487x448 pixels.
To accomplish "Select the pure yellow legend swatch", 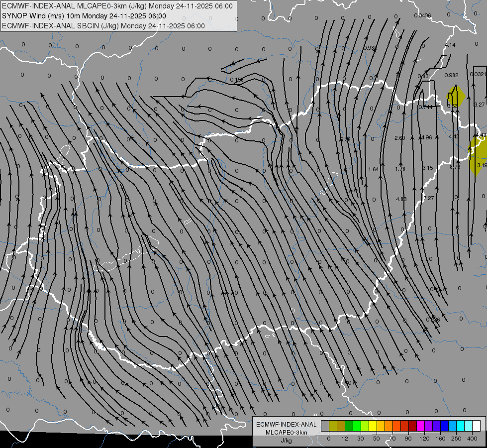I will tap(373, 426).
